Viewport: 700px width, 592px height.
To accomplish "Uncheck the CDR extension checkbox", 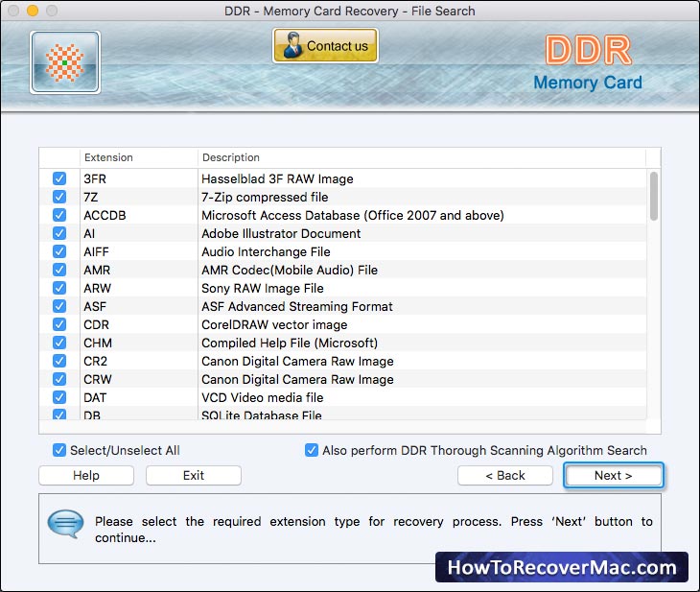I will 59,324.
